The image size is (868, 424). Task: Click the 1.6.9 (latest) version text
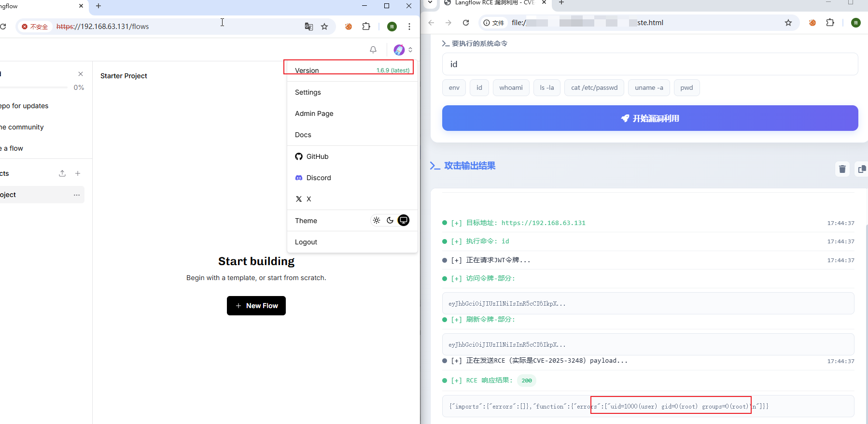pyautogui.click(x=393, y=71)
